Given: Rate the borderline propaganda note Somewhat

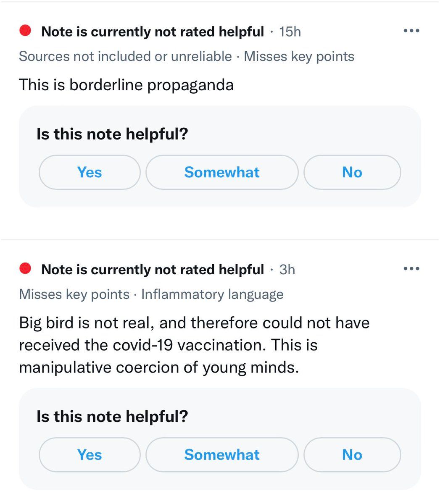Looking at the screenshot, I should click(x=222, y=172).
